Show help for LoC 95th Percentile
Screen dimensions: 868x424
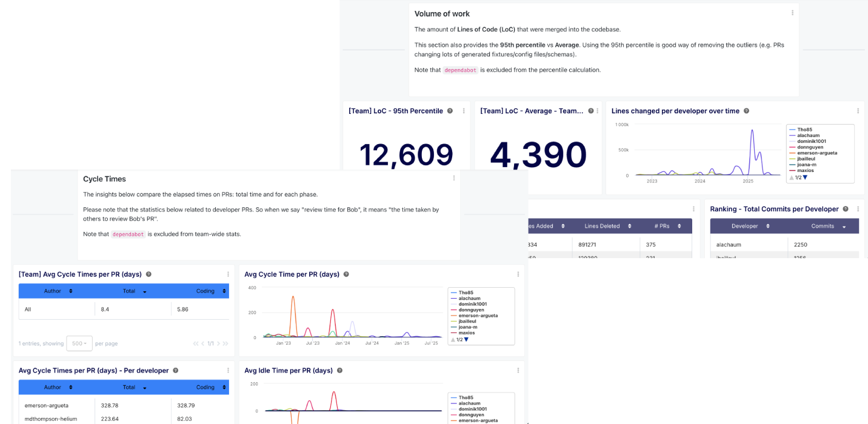(x=450, y=111)
